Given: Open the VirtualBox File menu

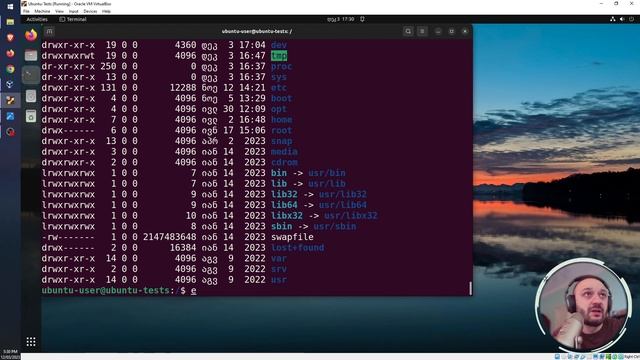Looking at the screenshot, I should [26, 11].
